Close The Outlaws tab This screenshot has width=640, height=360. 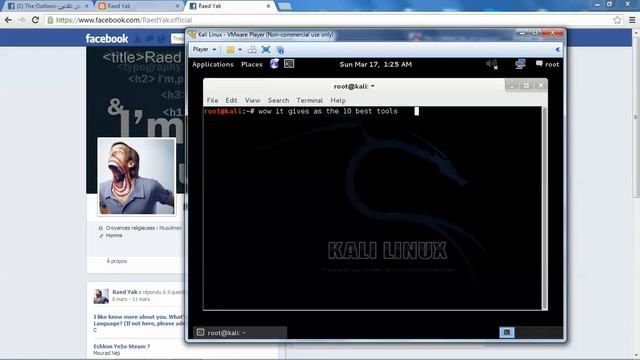87,6
